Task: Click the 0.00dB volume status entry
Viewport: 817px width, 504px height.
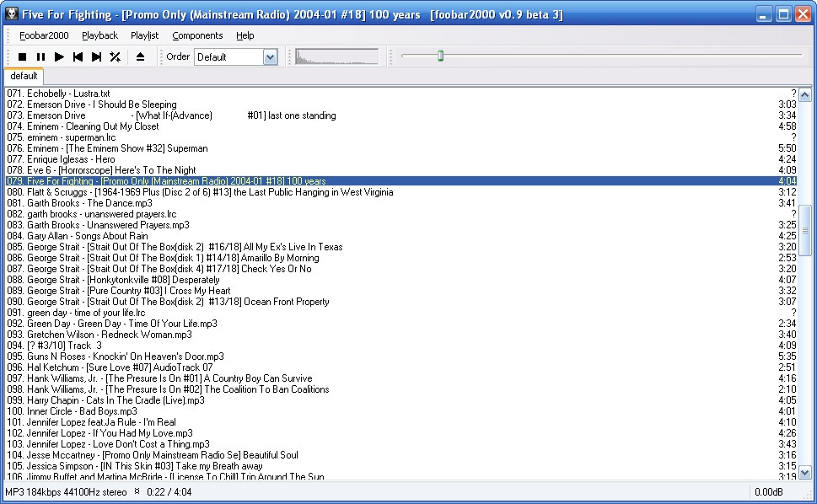Action: tap(769, 492)
